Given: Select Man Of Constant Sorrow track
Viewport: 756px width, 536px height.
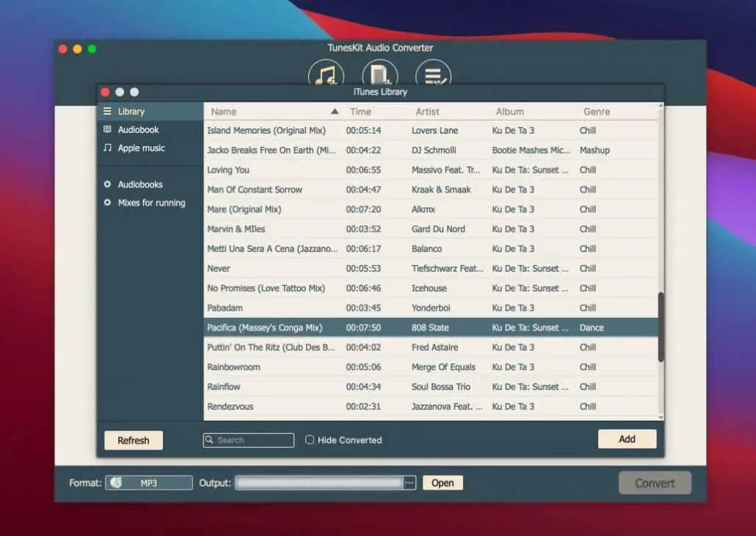Looking at the screenshot, I should [x=431, y=189].
